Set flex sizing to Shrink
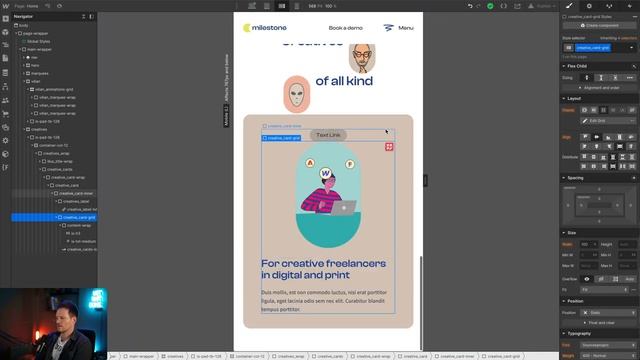This screenshot has height=360, width=640. point(587,78)
